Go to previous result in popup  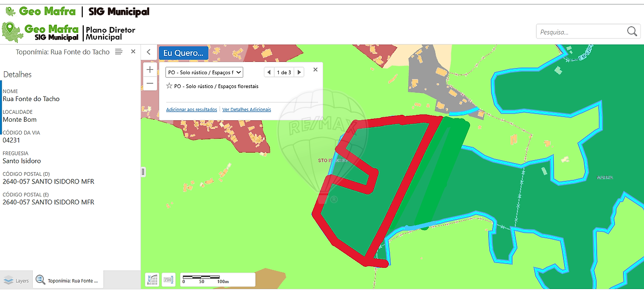point(268,72)
